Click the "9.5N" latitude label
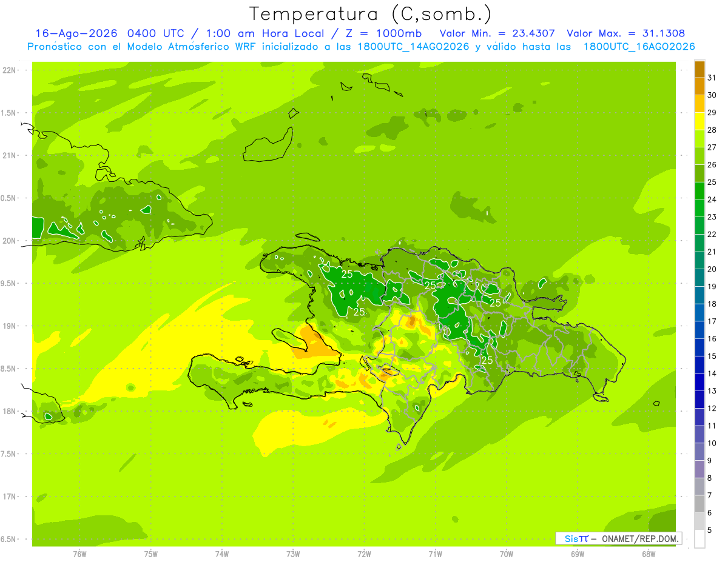This screenshot has height=562, width=728. point(9,283)
